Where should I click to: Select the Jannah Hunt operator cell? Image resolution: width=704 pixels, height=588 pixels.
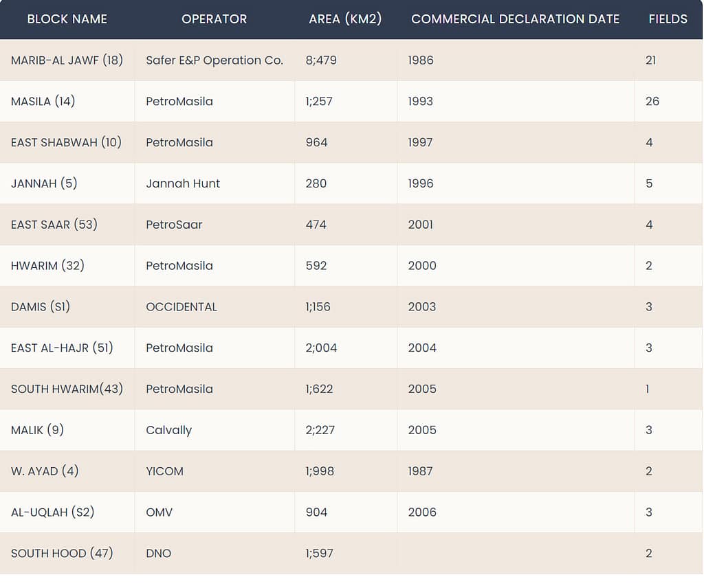coord(183,184)
